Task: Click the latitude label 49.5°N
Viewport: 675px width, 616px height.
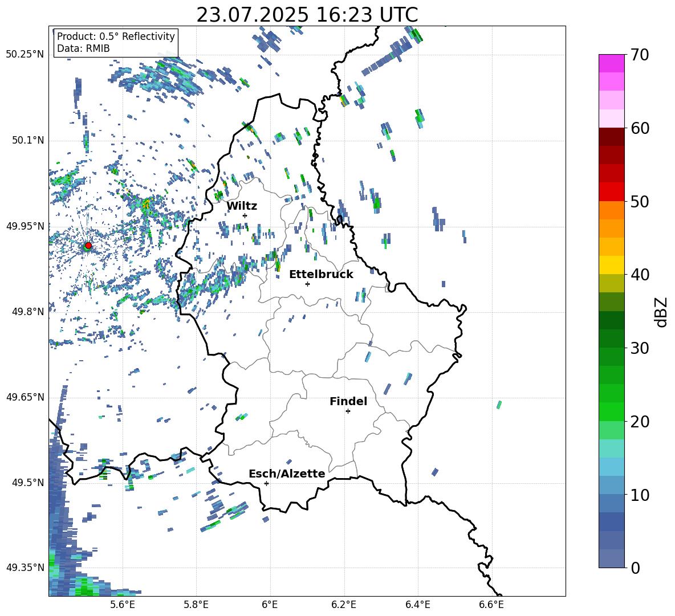Action: click(27, 482)
